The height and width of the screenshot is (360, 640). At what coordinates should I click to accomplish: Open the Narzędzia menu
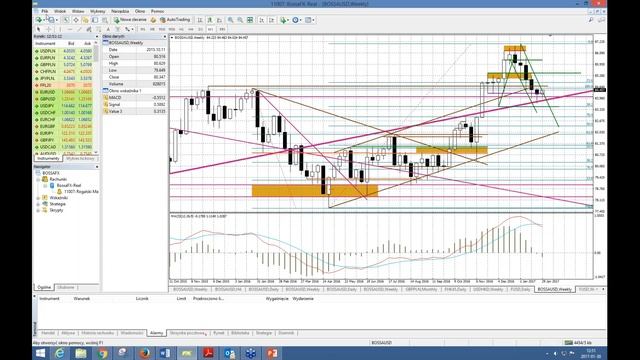(x=120, y=11)
